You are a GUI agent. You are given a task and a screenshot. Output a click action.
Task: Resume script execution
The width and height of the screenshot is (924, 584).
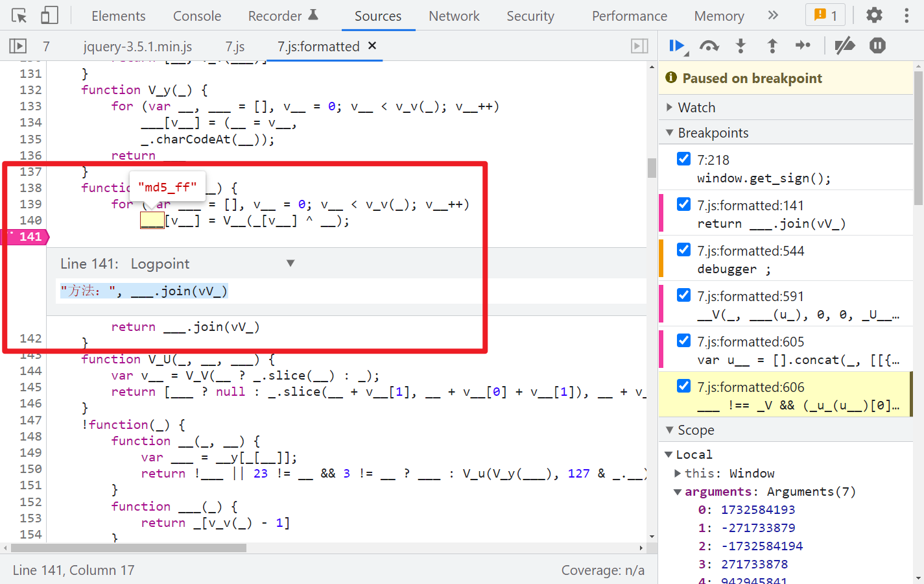click(x=677, y=46)
